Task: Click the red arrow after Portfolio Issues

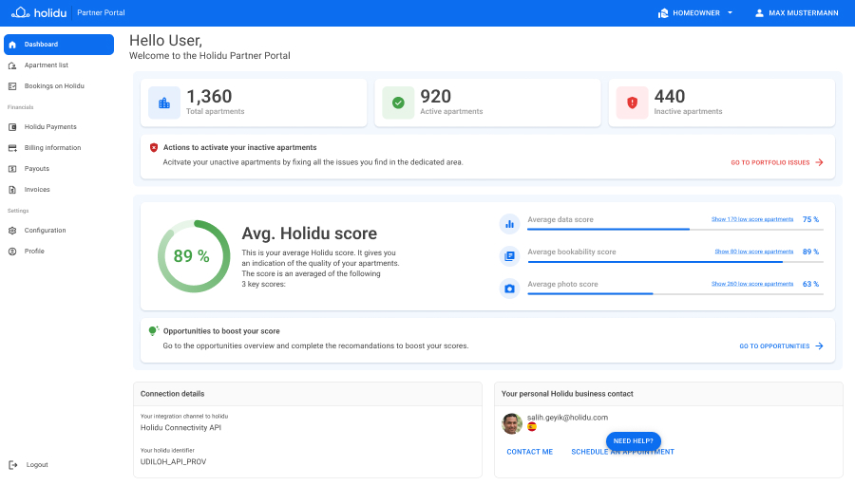Action: coord(819,162)
